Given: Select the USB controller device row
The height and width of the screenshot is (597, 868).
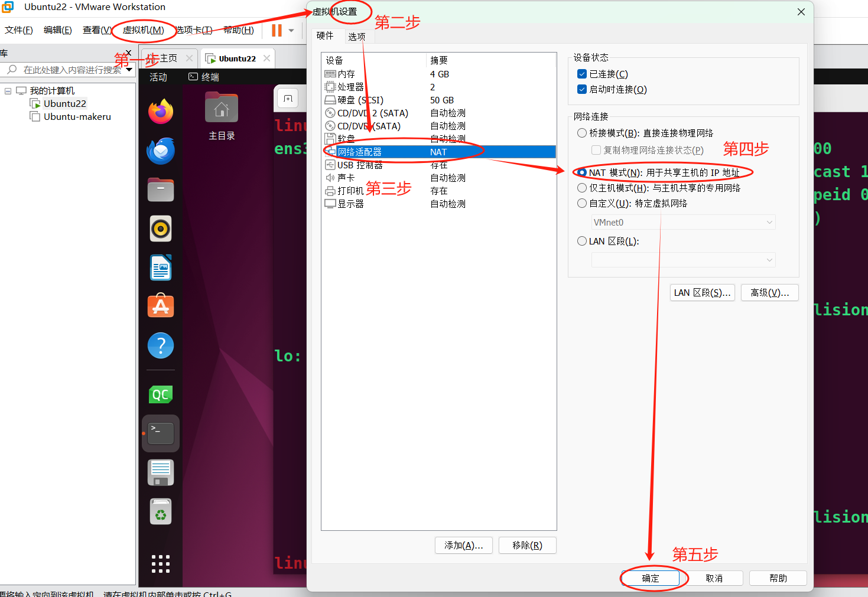Looking at the screenshot, I should tap(438, 165).
